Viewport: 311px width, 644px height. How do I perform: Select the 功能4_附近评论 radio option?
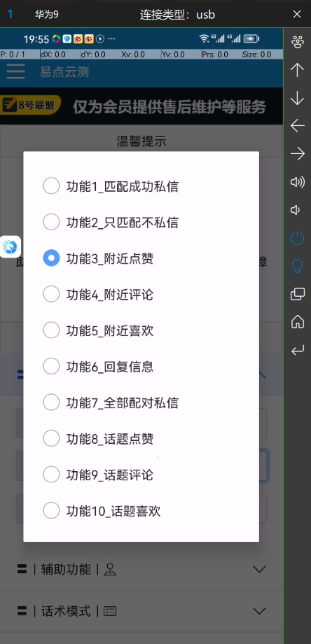[x=98, y=295]
